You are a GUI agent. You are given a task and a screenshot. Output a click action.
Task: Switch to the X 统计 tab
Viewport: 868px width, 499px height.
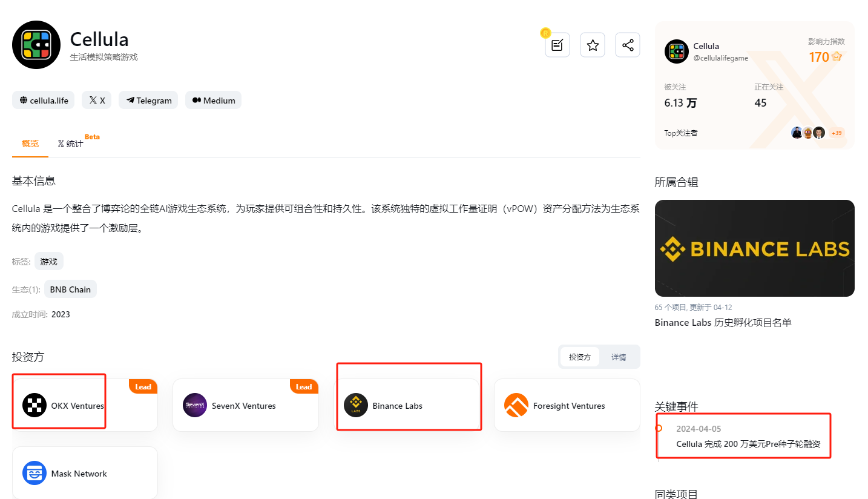pyautogui.click(x=70, y=144)
